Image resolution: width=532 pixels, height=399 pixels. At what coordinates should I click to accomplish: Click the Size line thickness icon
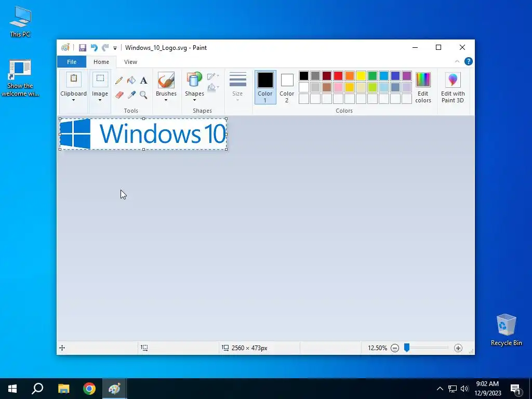point(237,80)
